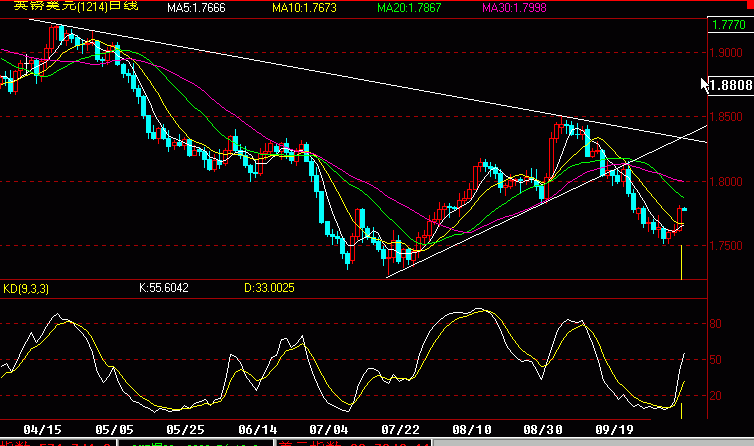Click the 04/15 date label
The width and height of the screenshot is (754, 446).
42,430
